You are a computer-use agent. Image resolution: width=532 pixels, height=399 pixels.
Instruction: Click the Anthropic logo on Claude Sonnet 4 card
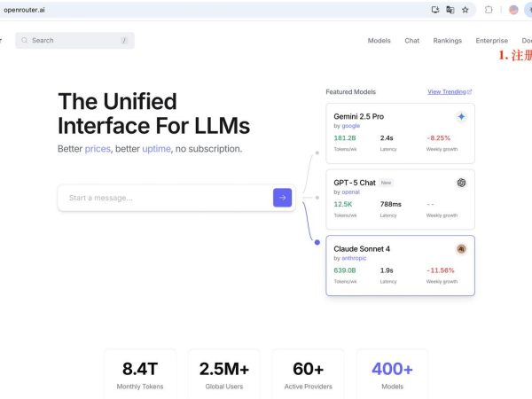[461, 249]
